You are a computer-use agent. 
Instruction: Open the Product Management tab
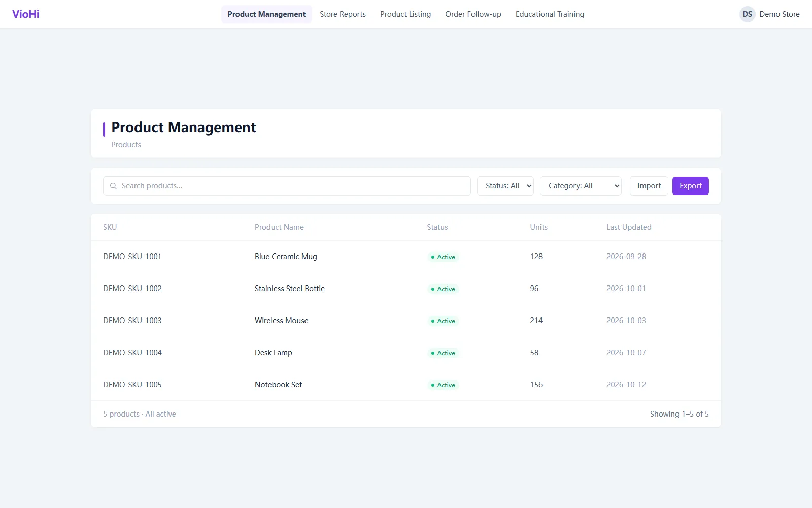[x=266, y=14]
